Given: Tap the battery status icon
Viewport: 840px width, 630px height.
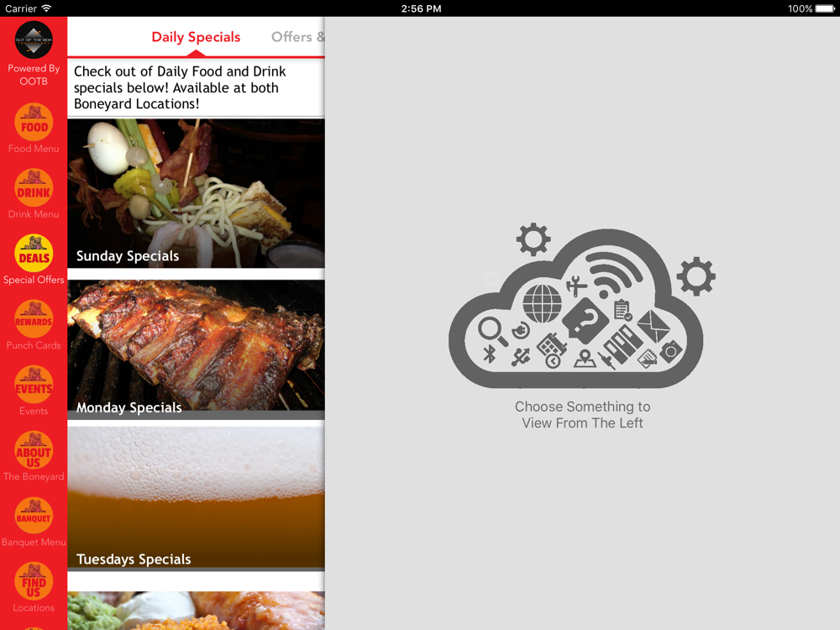Looking at the screenshot, I should point(825,8).
